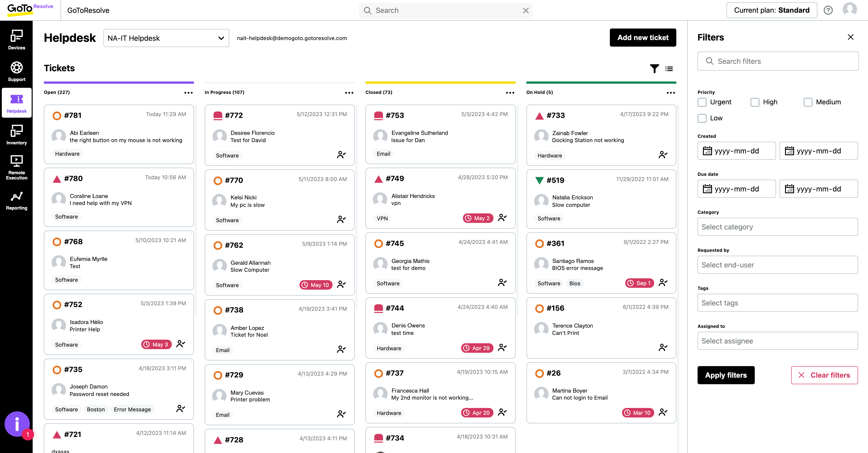Viewport: 868px width, 453px height.
Task: Open the Closed column overflow menu
Action: 510,93
